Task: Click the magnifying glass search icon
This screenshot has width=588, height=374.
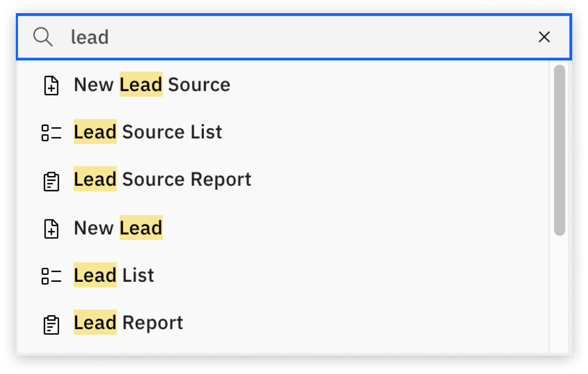Action: pos(43,37)
